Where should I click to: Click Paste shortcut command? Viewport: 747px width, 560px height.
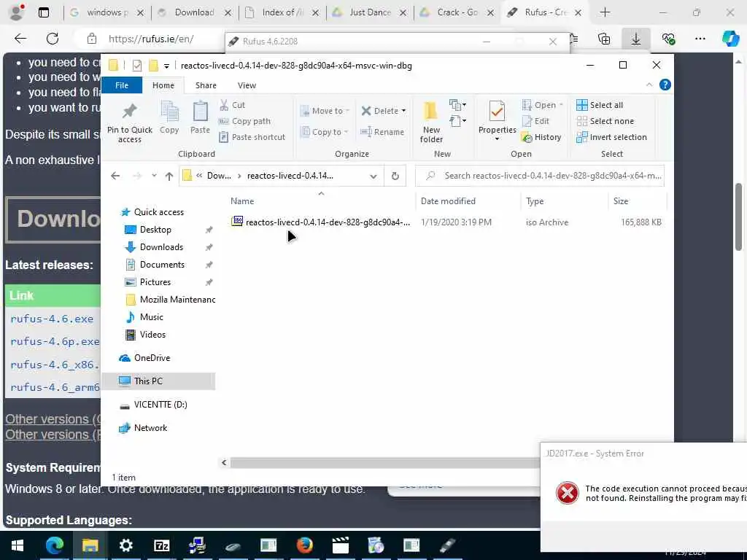(x=252, y=137)
